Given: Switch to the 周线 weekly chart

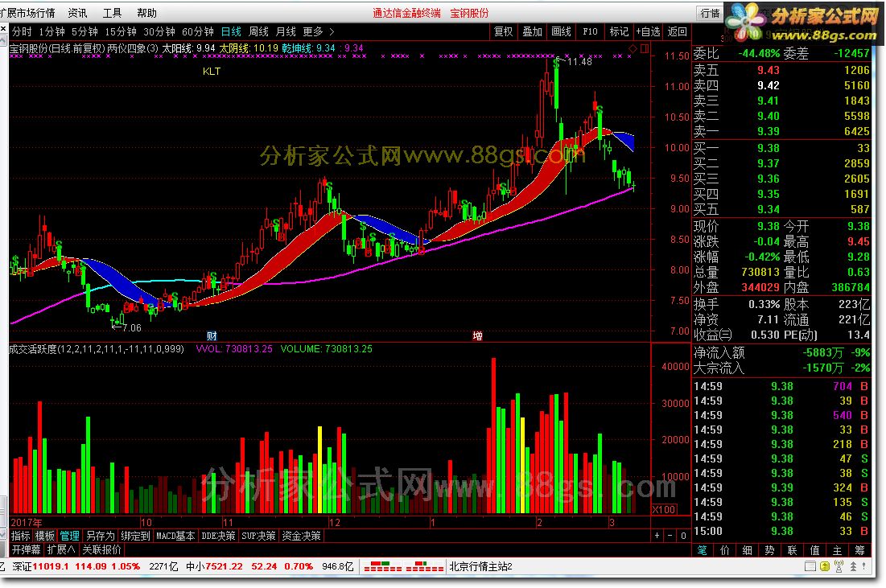Looking at the screenshot, I should [x=258, y=31].
